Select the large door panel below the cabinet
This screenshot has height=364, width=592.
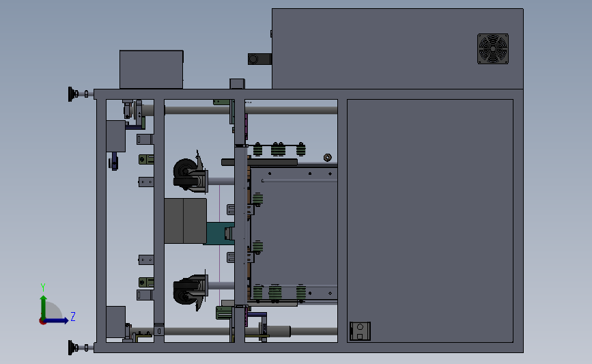(x=430, y=221)
